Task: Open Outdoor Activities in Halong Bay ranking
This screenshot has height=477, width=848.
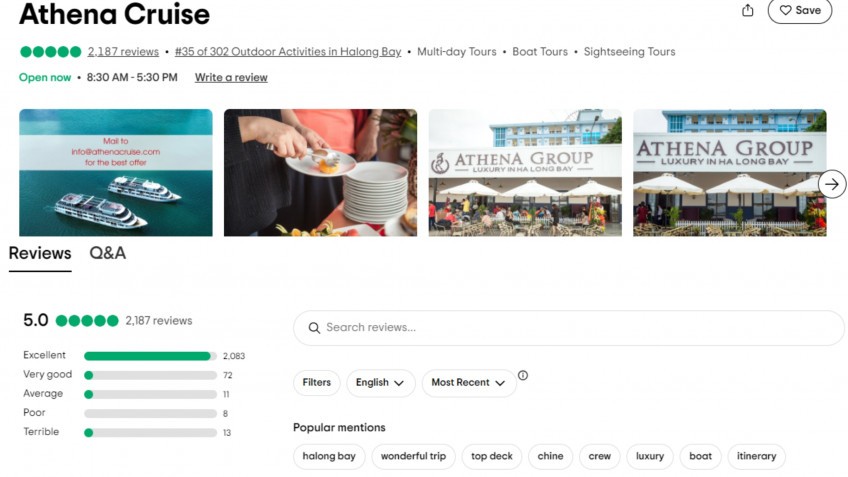Action: pos(288,52)
